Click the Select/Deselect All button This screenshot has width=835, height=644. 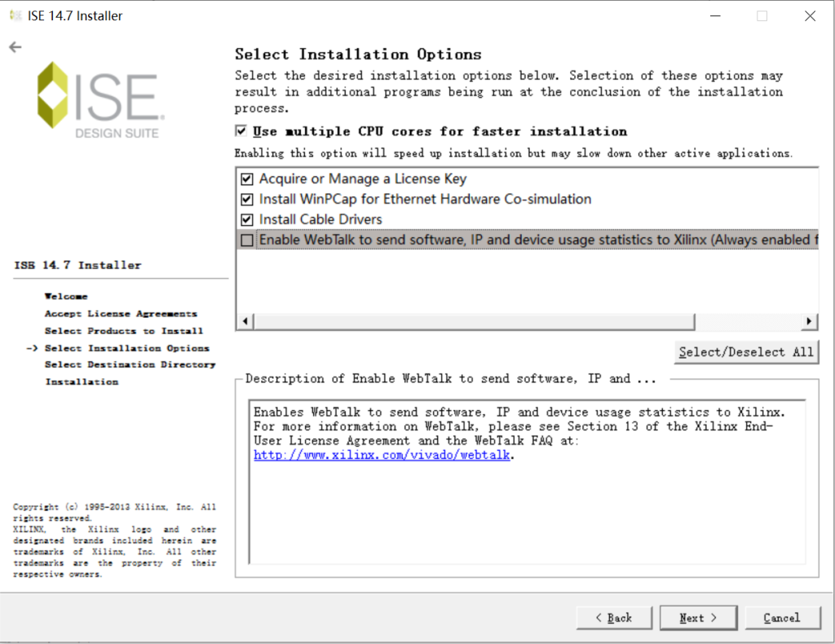(746, 351)
